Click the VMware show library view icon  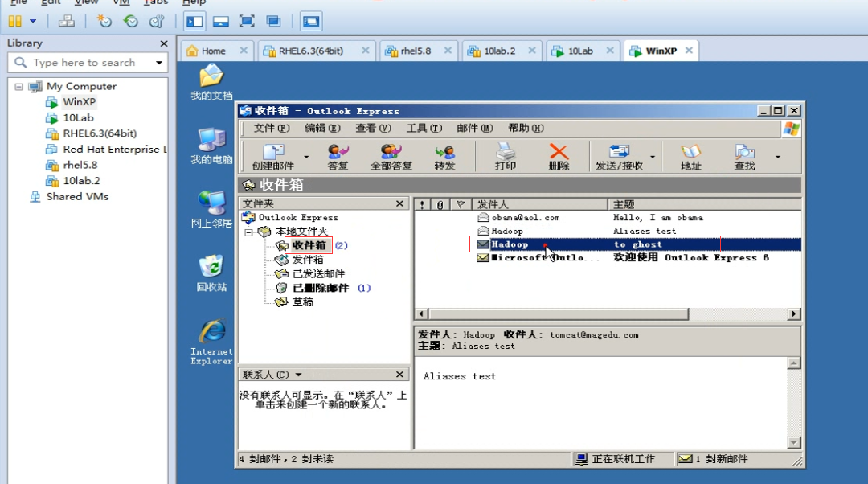pos(194,21)
